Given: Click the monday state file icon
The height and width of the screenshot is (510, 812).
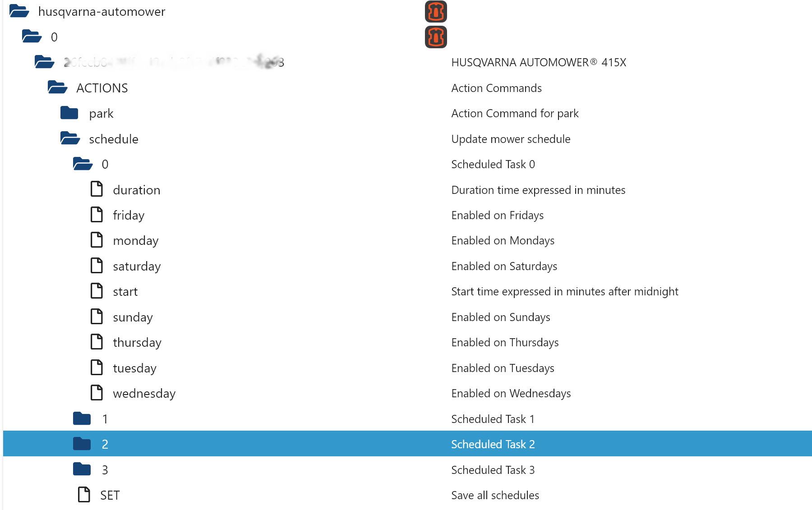Looking at the screenshot, I should pyautogui.click(x=97, y=240).
